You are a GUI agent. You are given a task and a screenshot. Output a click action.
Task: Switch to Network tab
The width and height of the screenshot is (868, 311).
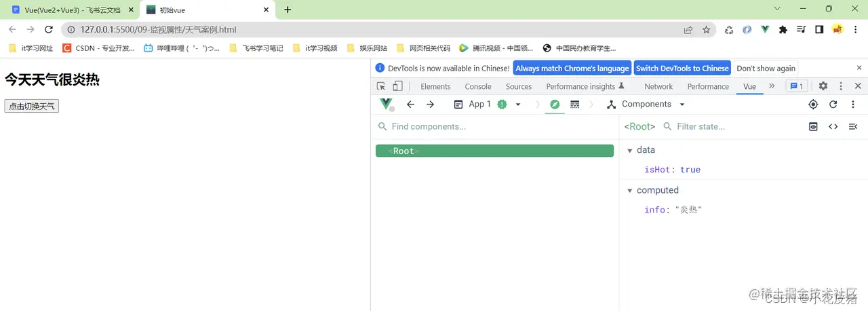pyautogui.click(x=658, y=86)
